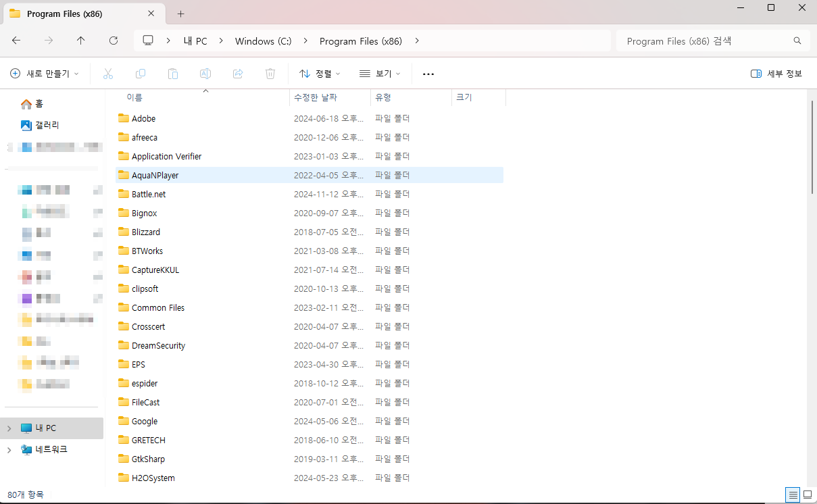Select the AquaNPlayer folder row

[310, 175]
